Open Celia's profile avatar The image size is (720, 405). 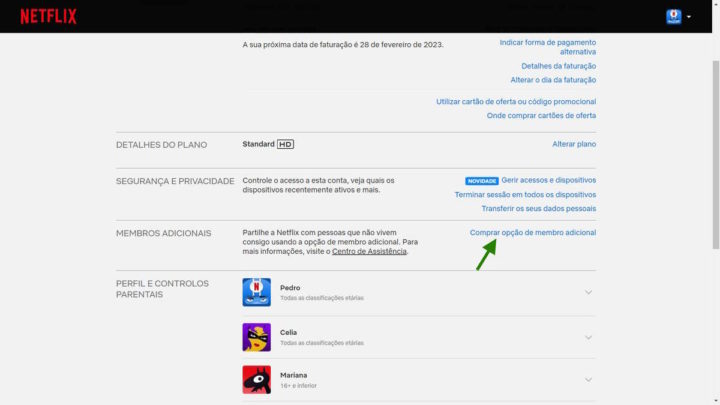(x=257, y=337)
